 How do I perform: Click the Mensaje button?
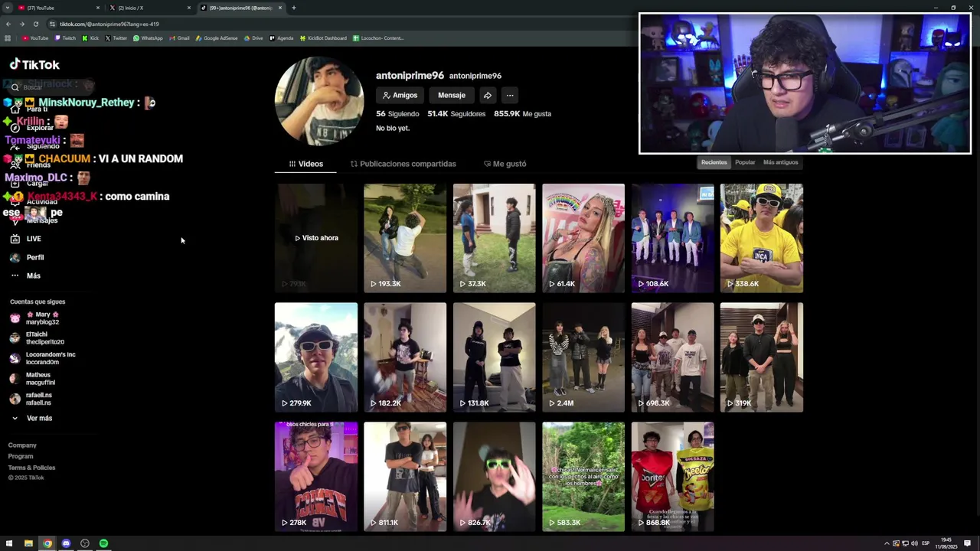pos(452,96)
